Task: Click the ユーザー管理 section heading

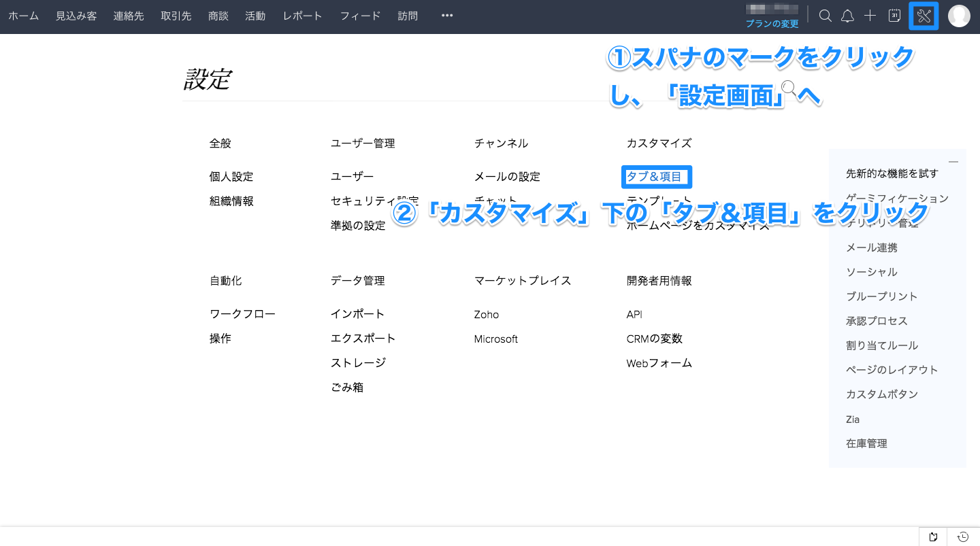Action: click(x=363, y=143)
